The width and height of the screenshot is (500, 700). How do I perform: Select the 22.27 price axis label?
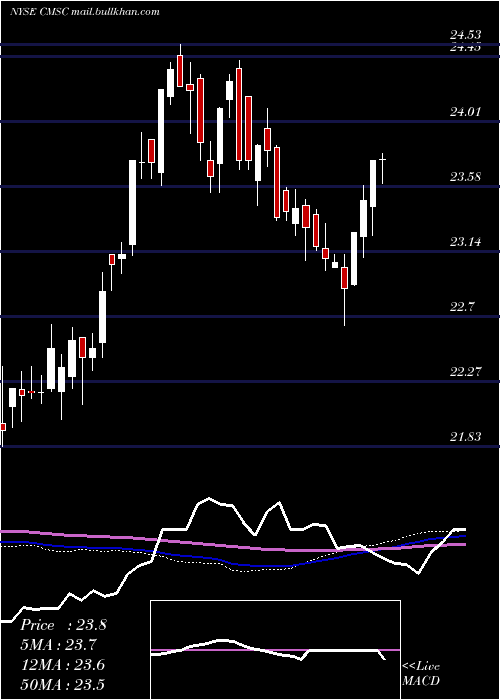466,371
